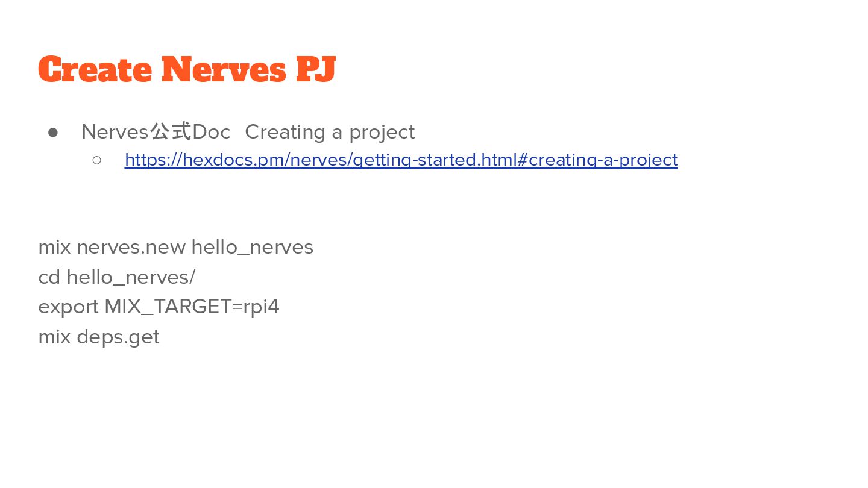Screen dimensions: 868x488
Task: Click the 'Nerves公式Doc' bullet text
Action: coord(156,131)
